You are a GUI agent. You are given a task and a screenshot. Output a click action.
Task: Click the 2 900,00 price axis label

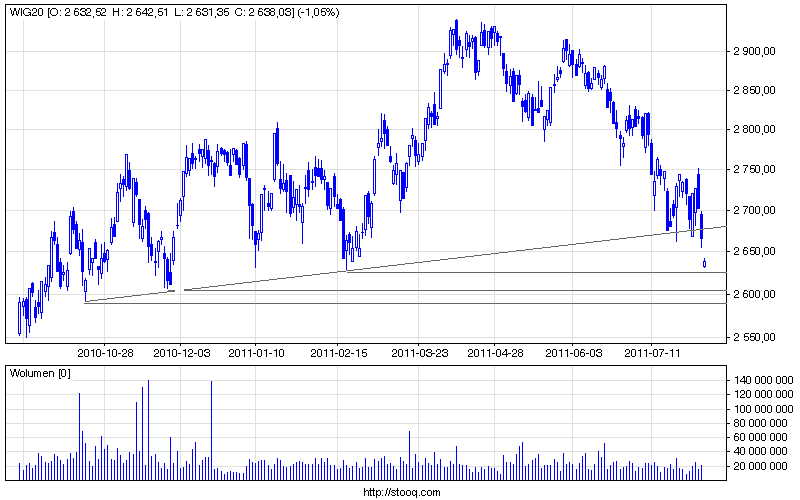tap(755, 51)
